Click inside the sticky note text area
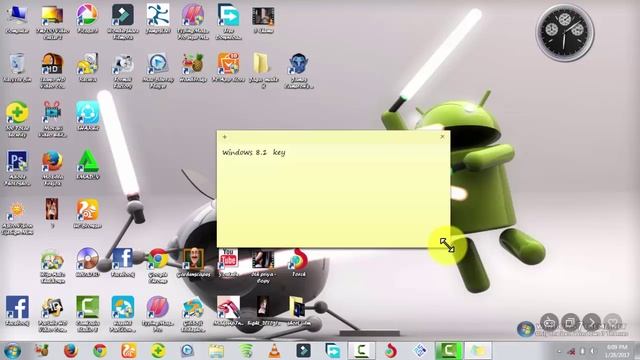The image size is (640, 360). [x=333, y=194]
